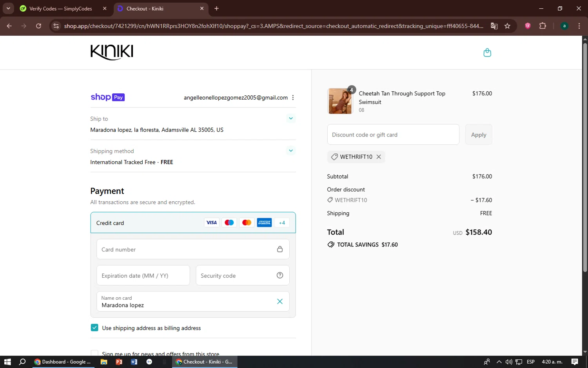Open the Chrome profile avatar
The width and height of the screenshot is (588, 368).
pos(564,26)
